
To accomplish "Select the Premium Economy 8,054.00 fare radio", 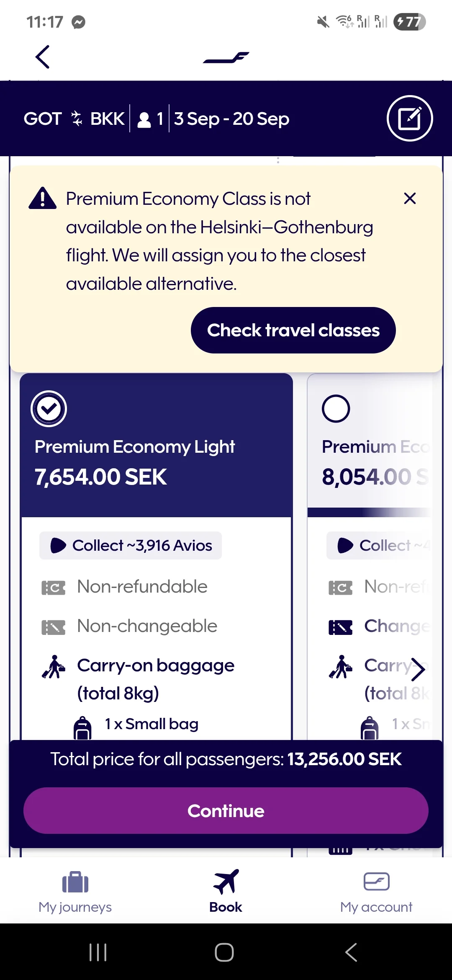I will 336,408.
